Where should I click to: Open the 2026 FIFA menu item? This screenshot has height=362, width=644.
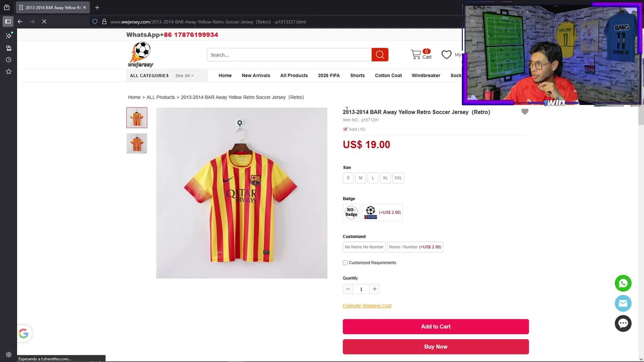pos(329,75)
